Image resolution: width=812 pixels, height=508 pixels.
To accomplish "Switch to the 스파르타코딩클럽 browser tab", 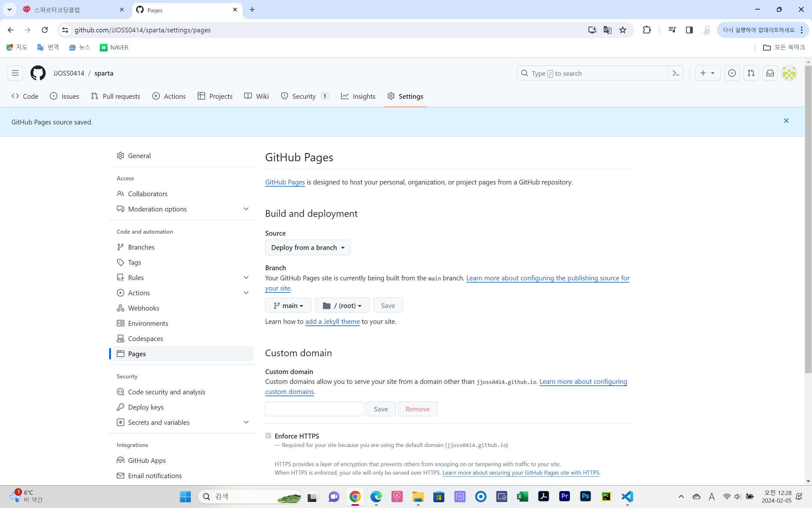I will [x=74, y=10].
